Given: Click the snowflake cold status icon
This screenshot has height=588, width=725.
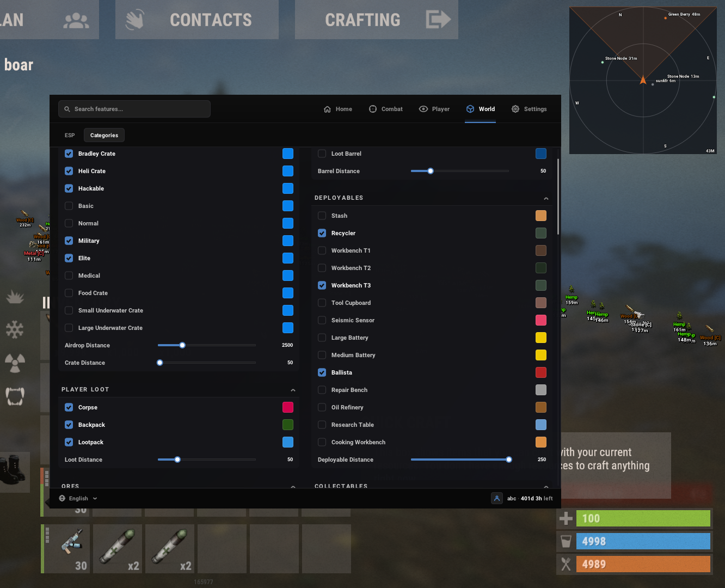Looking at the screenshot, I should (x=15, y=329).
